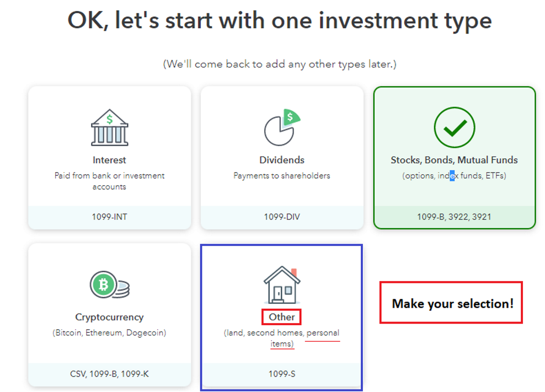Click '(land, second homes, personal items)' text

[x=282, y=338]
